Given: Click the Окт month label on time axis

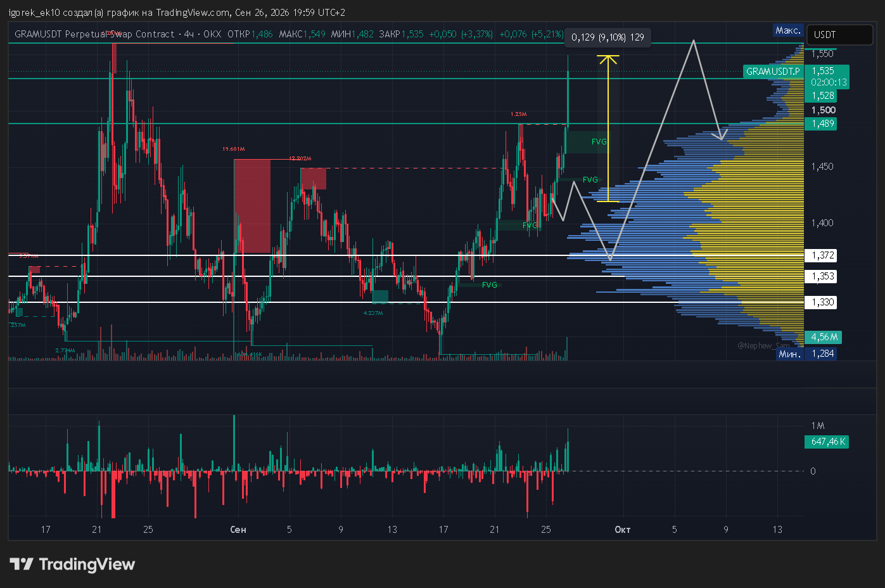Looking at the screenshot, I should click(x=623, y=530).
